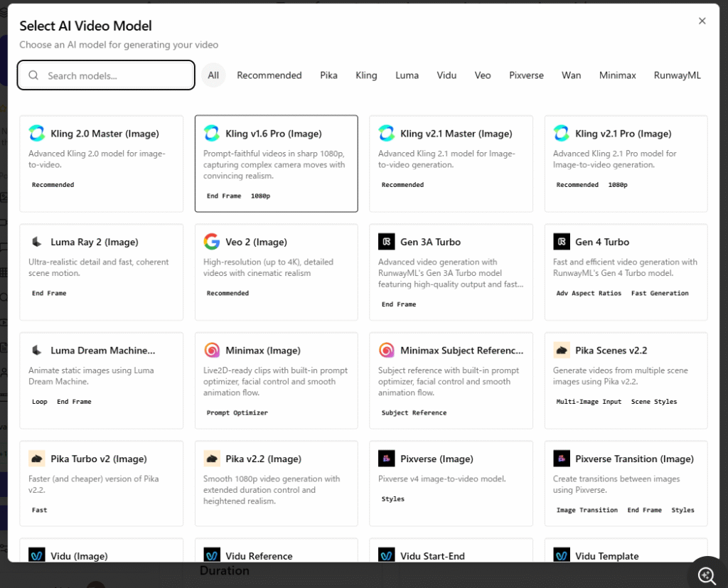Filter models by Pixverse
This screenshot has width=728, height=588.
(x=526, y=75)
